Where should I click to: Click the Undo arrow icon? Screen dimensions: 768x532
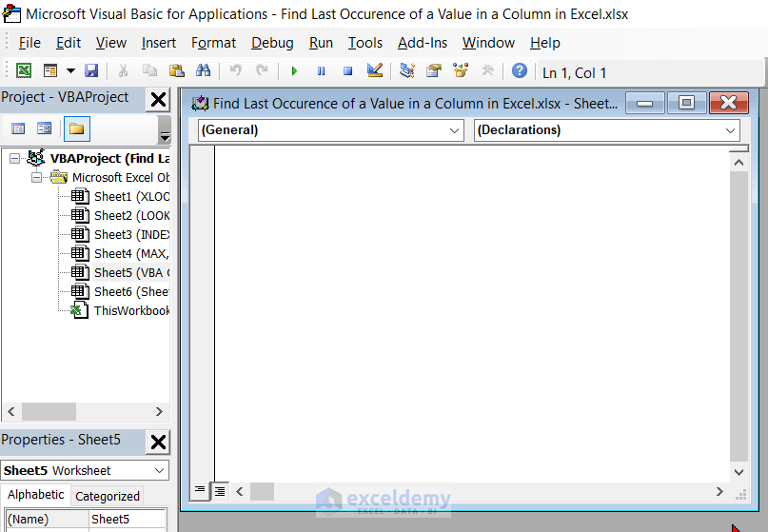[236, 71]
